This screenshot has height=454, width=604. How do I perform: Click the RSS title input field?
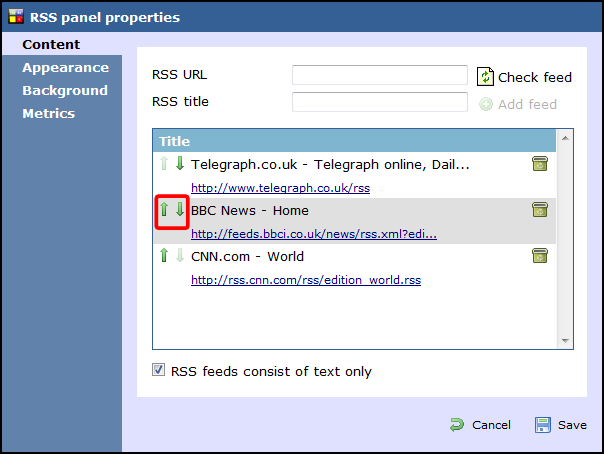[x=380, y=102]
